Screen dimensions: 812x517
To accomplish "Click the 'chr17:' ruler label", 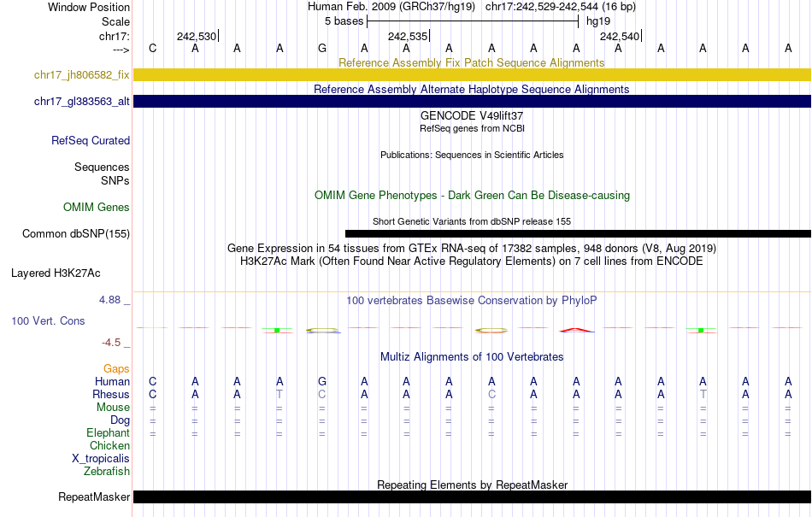I will click(115, 36).
